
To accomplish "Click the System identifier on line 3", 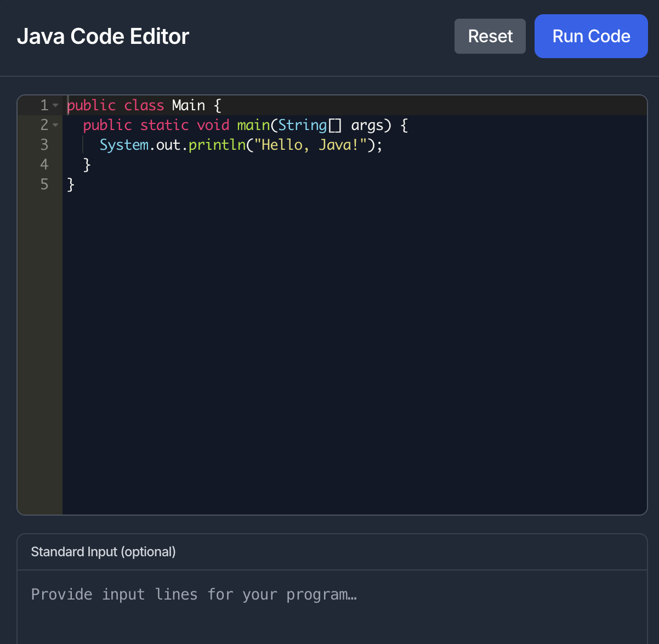I will click(124, 145).
